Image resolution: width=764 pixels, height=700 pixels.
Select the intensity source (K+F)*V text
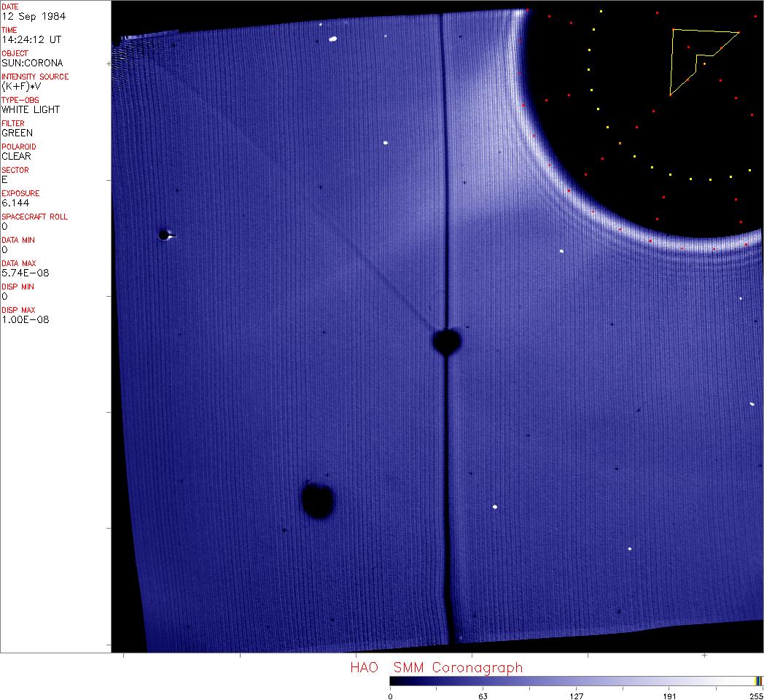click(x=22, y=86)
